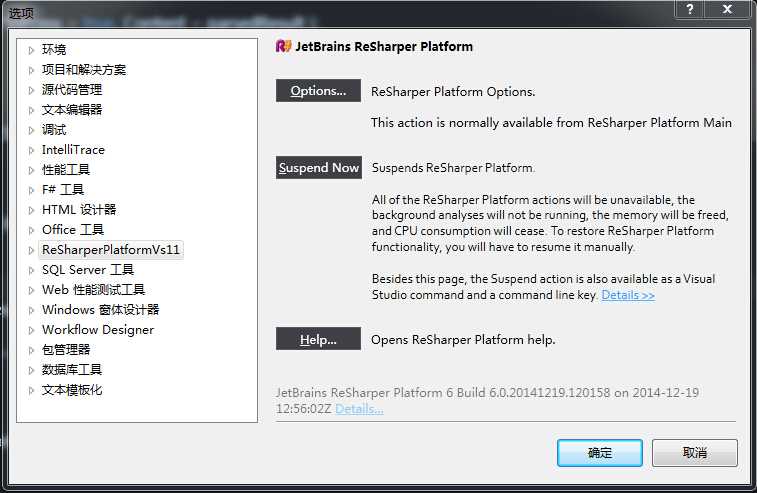Screen dimensions: 757x493
Task: Select the 文本编辑器 category
Action: (72, 110)
